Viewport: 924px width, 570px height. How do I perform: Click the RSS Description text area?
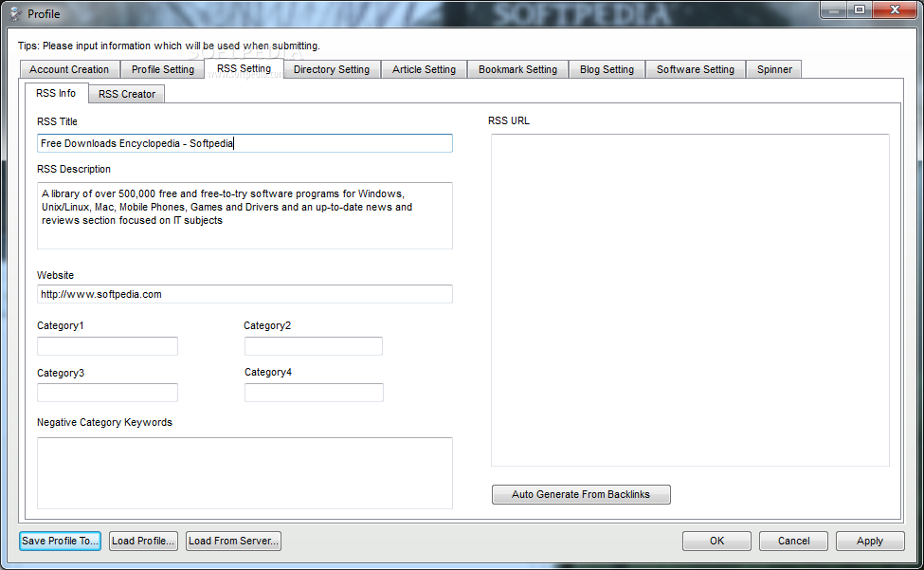coord(245,215)
